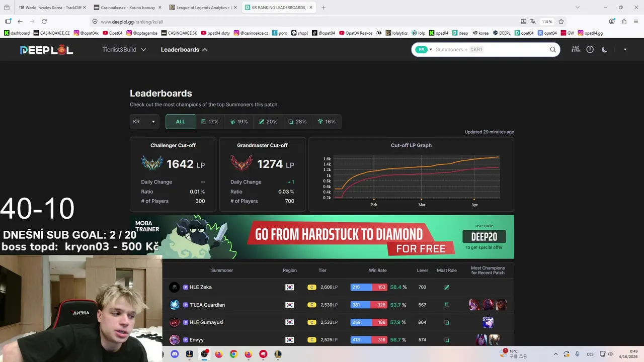Filter by Mid role 20%
Image resolution: width=644 pixels, height=362 pixels.
point(268,122)
